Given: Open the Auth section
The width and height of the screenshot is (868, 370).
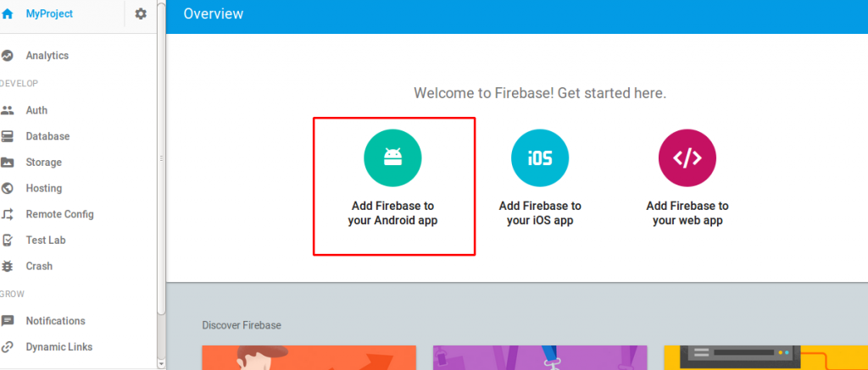Looking at the screenshot, I should (36, 110).
